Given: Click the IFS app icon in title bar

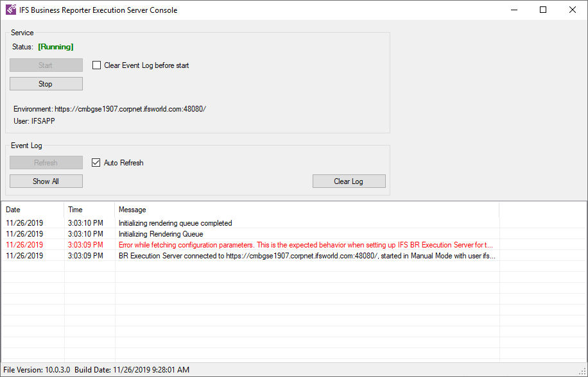Looking at the screenshot, I should 11,10.
